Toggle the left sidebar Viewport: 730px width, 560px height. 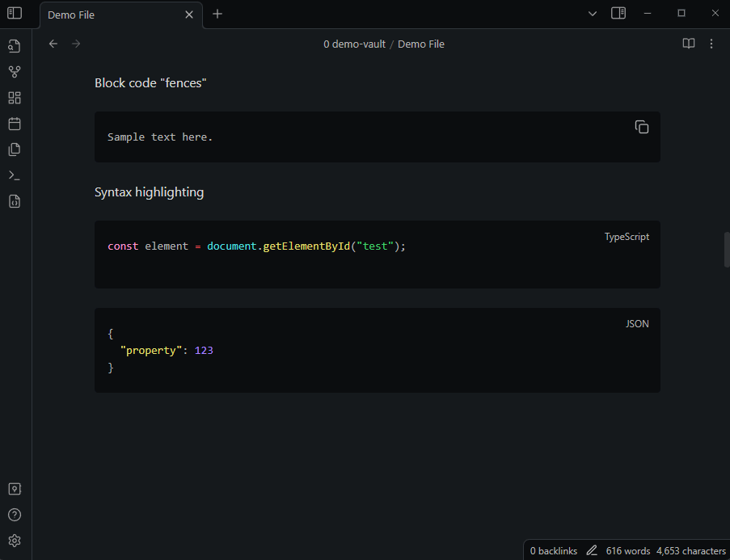[x=15, y=14]
